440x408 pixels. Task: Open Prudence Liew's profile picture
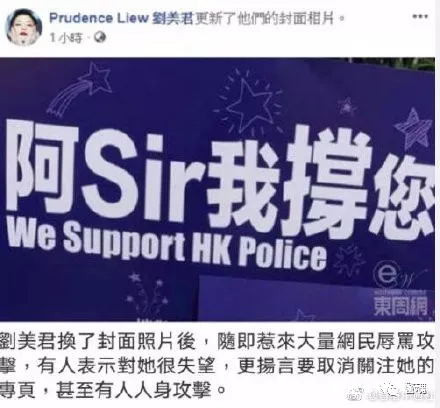point(24,27)
